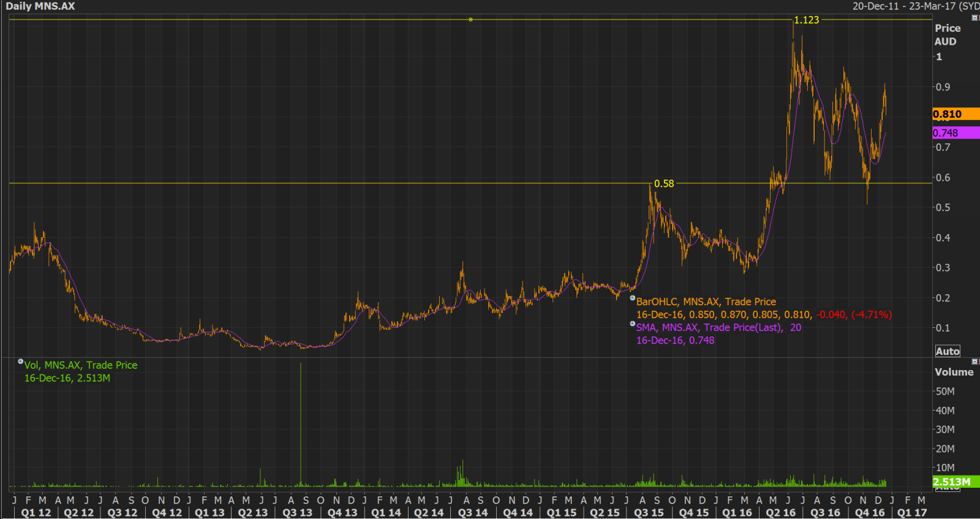The width and height of the screenshot is (980, 519).
Task: Click Vol, MNS.AX, Trade Price legend
Action: pyautogui.click(x=81, y=365)
